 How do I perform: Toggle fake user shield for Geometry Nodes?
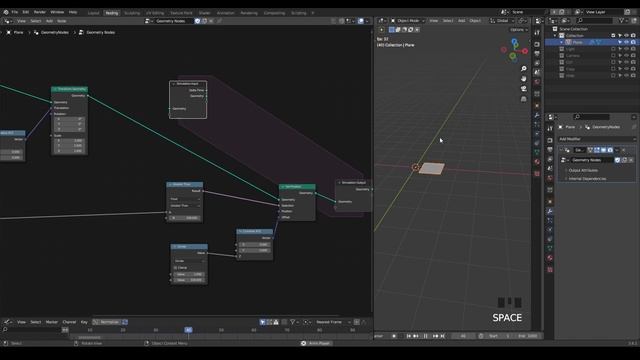(x=198, y=21)
